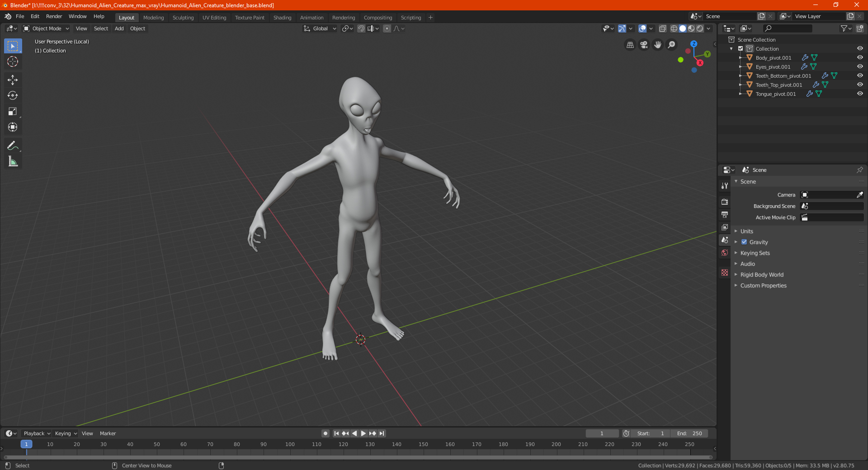This screenshot has height=470, width=868.
Task: Click the Z axis on navigation gizmo
Action: pos(693,44)
